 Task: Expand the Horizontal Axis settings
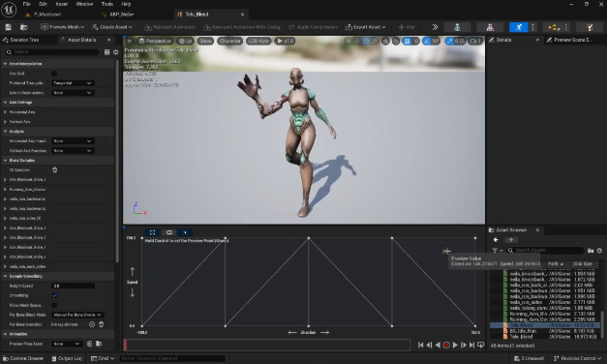point(5,112)
